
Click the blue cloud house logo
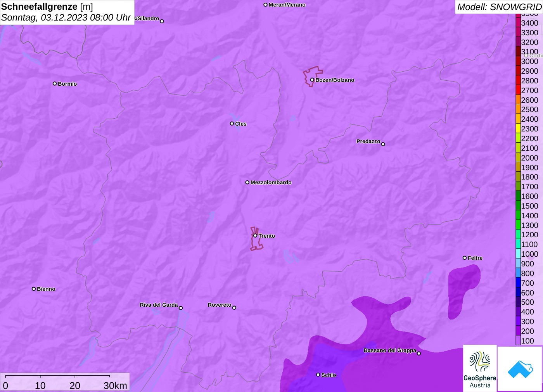(x=520, y=369)
